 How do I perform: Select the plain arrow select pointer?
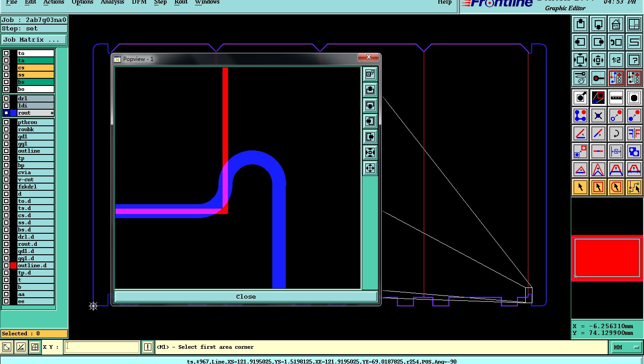pos(580,187)
